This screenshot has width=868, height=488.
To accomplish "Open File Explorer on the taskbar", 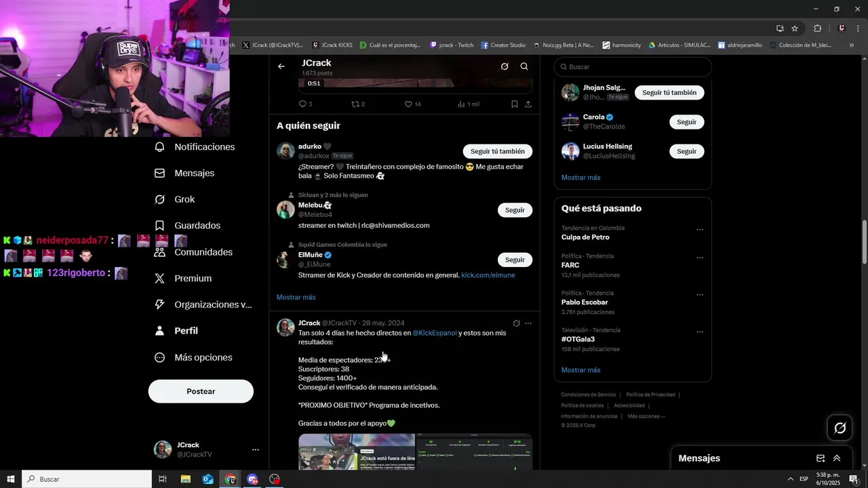I will pyautogui.click(x=185, y=479).
